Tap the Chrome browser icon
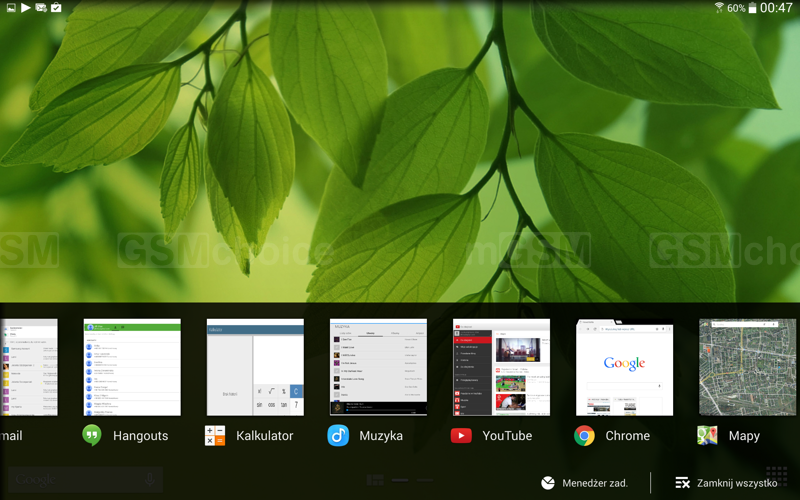 (584, 435)
